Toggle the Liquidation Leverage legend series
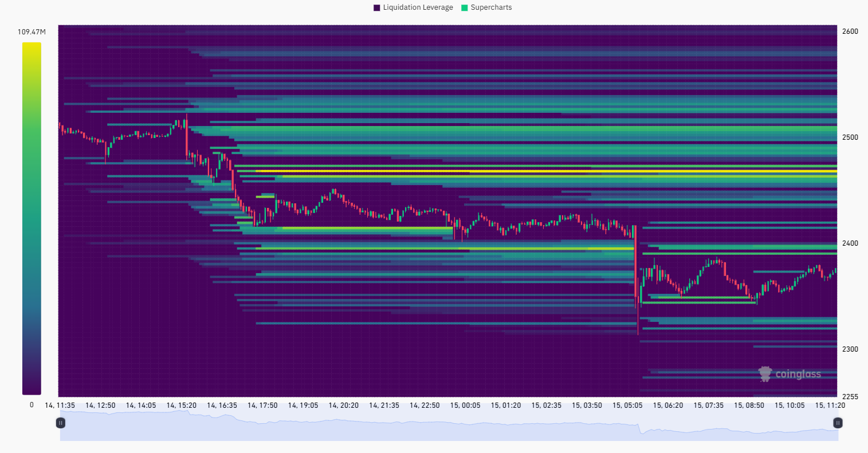The image size is (868, 453). point(413,7)
